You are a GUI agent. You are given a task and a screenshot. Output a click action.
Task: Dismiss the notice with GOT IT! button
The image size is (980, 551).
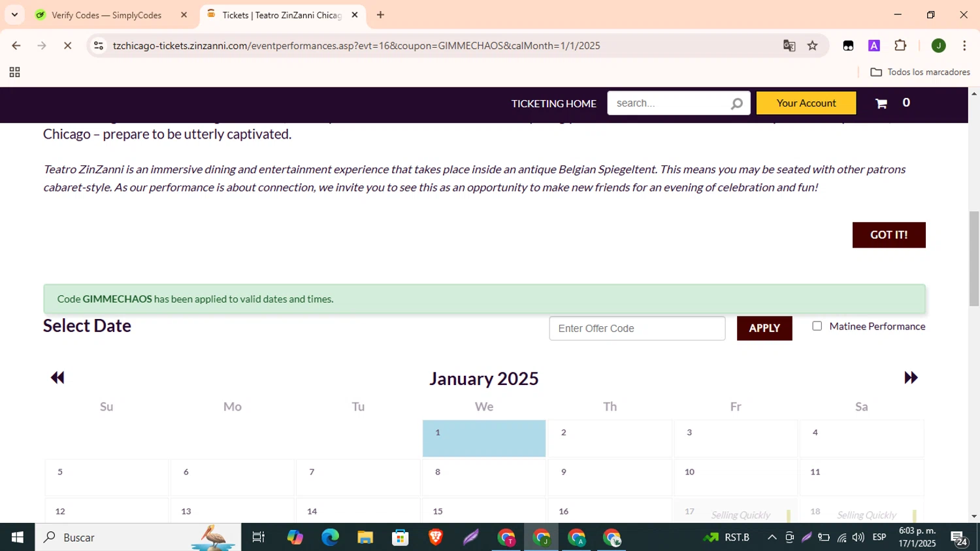[889, 235]
